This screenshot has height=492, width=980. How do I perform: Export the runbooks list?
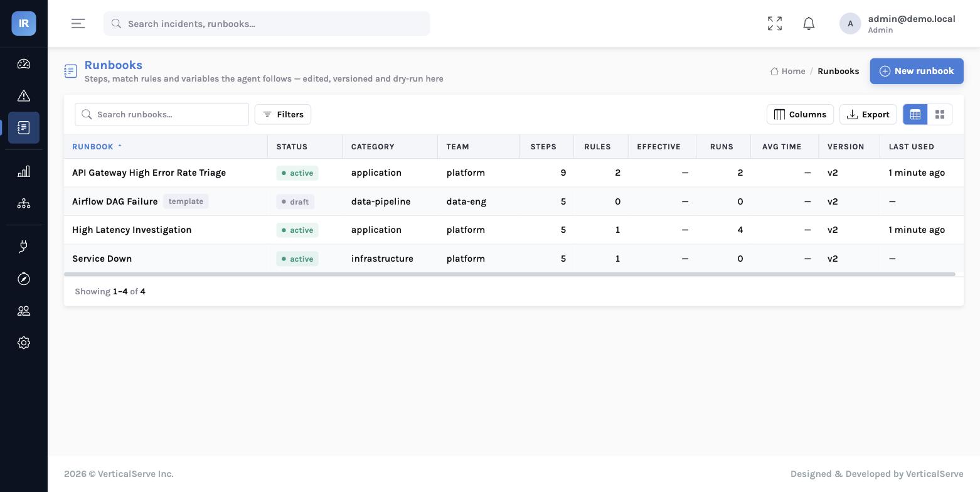pos(868,114)
